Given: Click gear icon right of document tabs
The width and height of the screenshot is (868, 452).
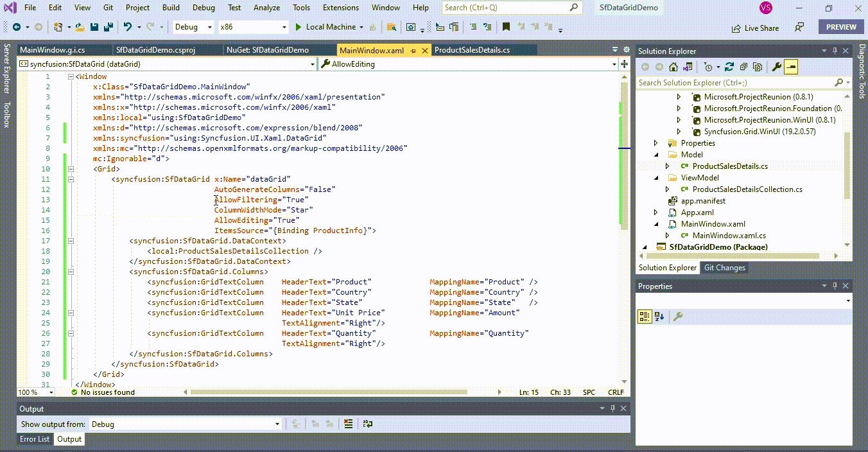Looking at the screenshot, I should click(627, 49).
